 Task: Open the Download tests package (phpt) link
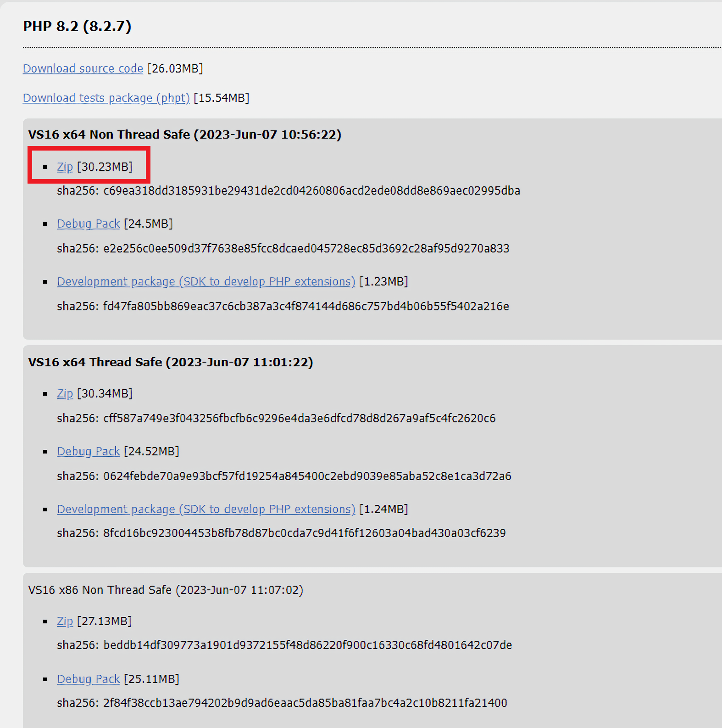click(106, 98)
